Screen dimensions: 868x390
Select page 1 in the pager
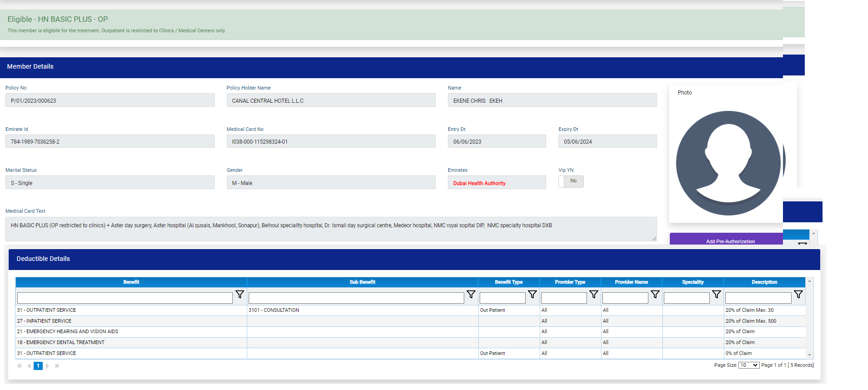tap(38, 366)
